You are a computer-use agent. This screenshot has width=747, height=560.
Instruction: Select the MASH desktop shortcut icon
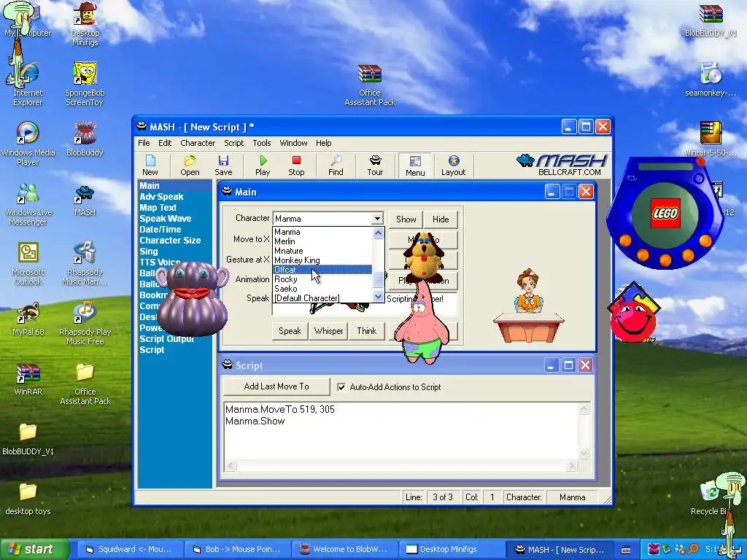click(85, 201)
